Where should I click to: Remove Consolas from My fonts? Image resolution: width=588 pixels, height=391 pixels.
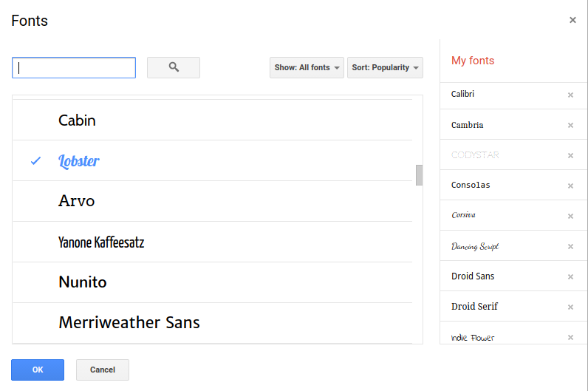(570, 186)
